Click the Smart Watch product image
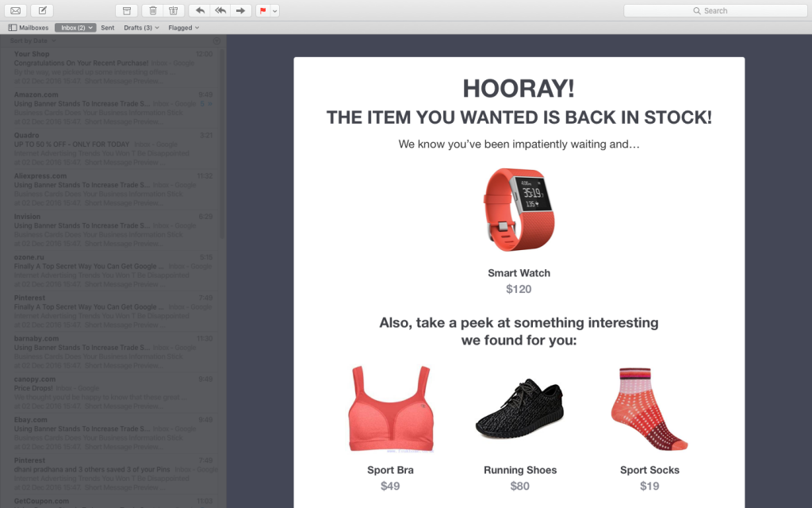Screen dimensions: 812x508 point(519,210)
